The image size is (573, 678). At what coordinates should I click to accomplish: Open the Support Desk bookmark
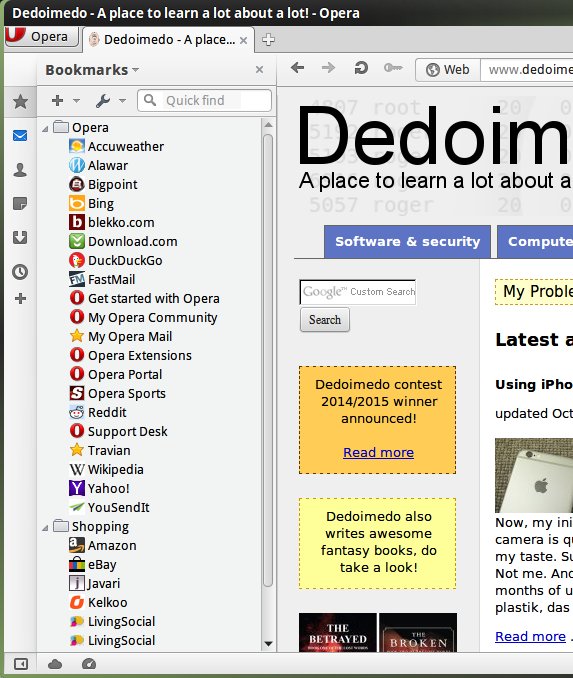(x=118, y=432)
